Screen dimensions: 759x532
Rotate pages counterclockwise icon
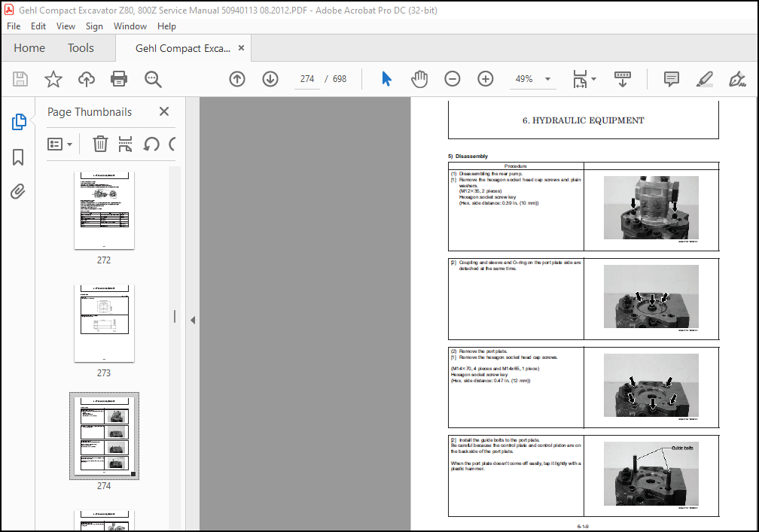point(151,144)
